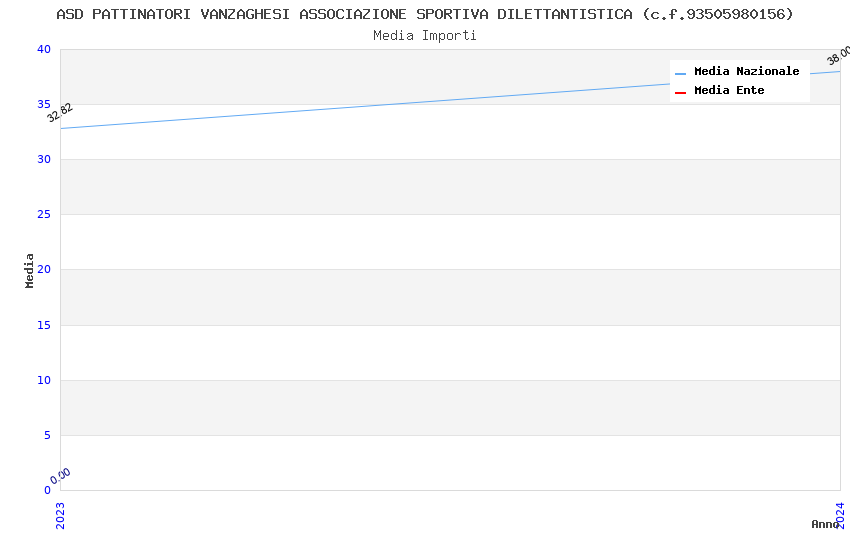Click the blue Media Nazionale legend swatch
This screenshot has height=550, width=850.
click(680, 73)
